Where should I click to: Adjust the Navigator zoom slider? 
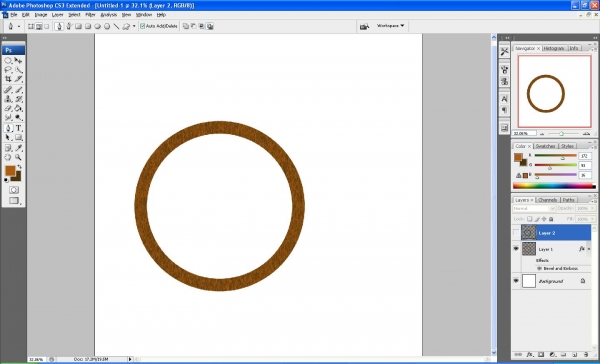561,134
